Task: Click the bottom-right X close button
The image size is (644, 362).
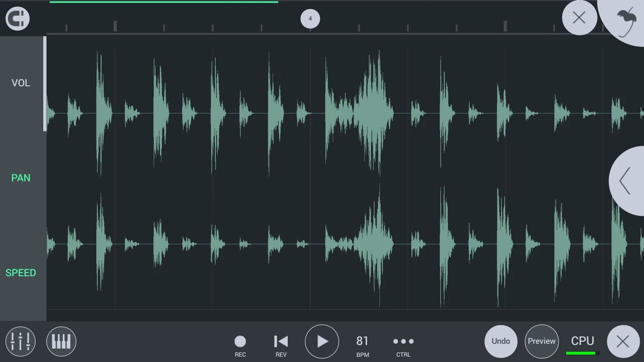Action: click(623, 341)
